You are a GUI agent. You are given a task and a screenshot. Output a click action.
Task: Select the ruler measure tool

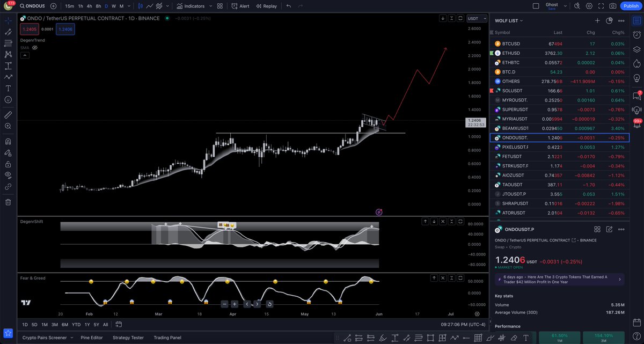click(x=8, y=114)
